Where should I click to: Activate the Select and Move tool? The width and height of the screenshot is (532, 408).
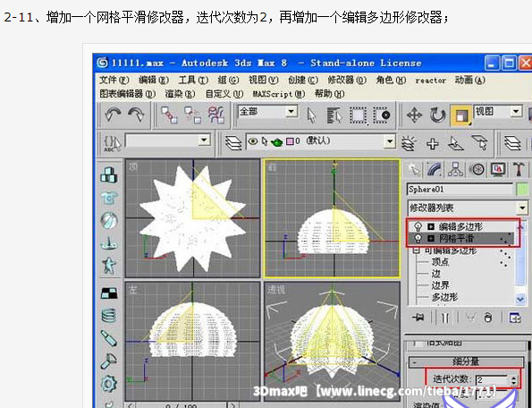[x=415, y=115]
